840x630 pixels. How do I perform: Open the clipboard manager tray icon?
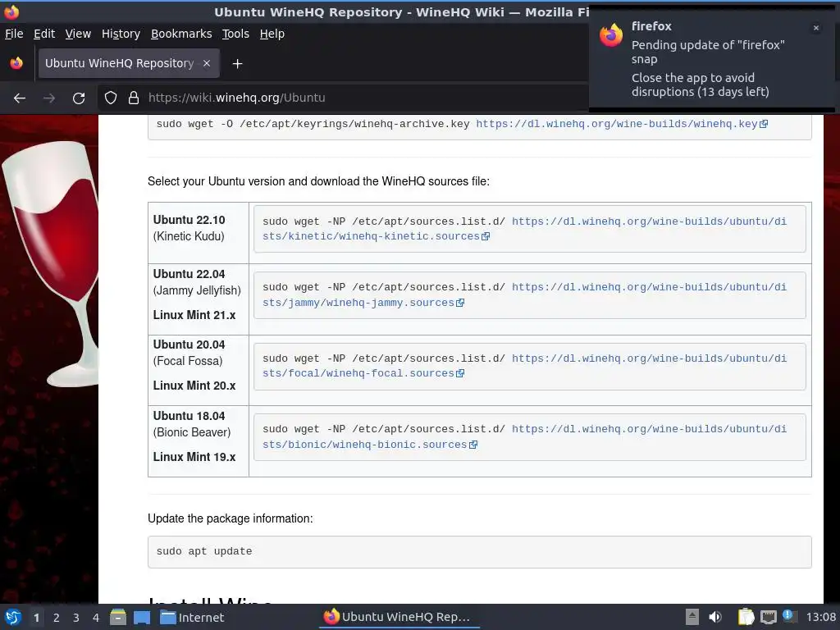click(746, 617)
